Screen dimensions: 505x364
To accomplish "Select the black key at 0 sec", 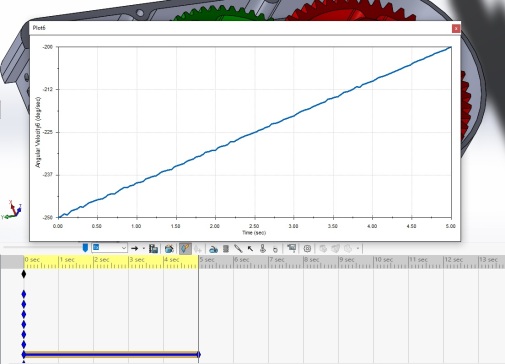I will coord(24,274).
